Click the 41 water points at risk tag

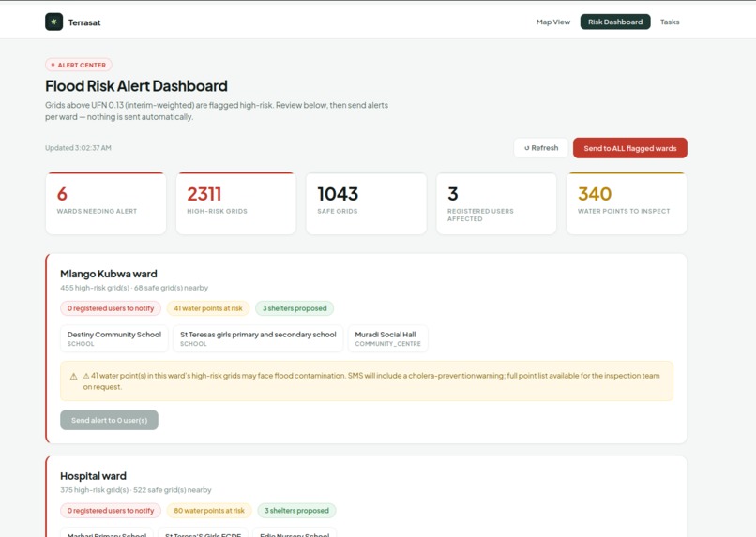coord(208,308)
